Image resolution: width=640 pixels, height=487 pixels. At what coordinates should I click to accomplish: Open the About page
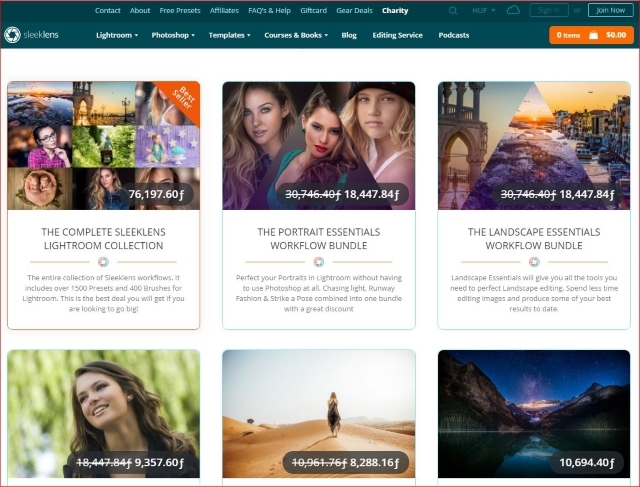pyautogui.click(x=140, y=11)
